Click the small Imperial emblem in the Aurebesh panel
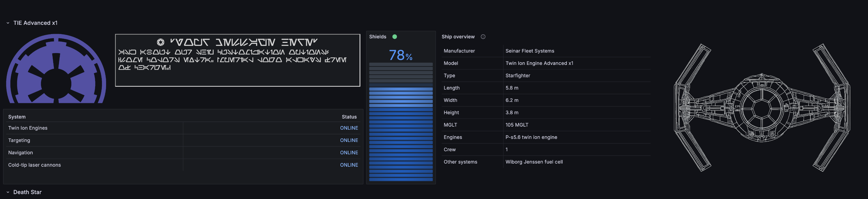 (161, 42)
